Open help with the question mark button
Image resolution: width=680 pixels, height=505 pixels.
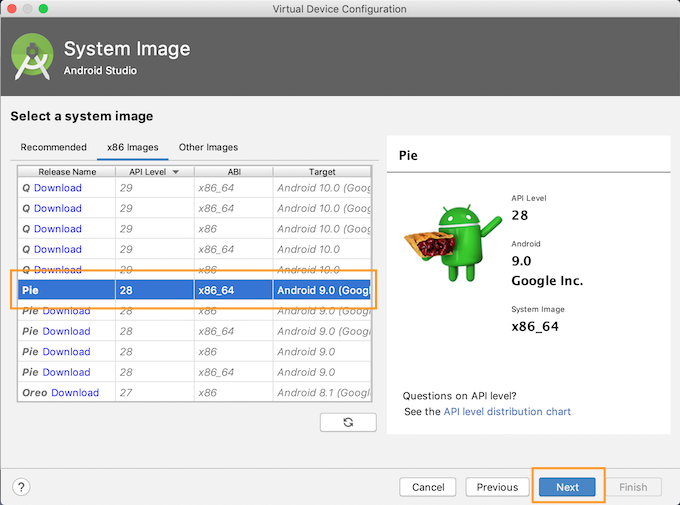click(x=21, y=487)
